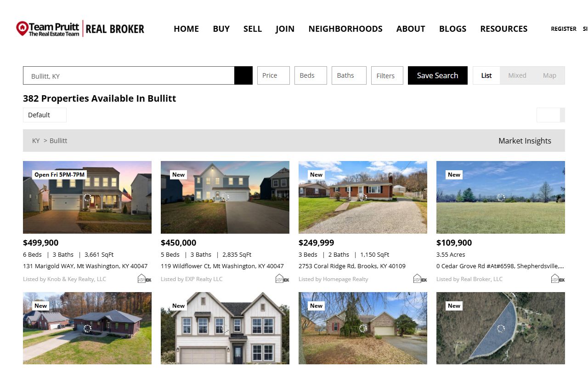Open the Beds filter dropdown
The image size is (588, 368).
pos(311,75)
